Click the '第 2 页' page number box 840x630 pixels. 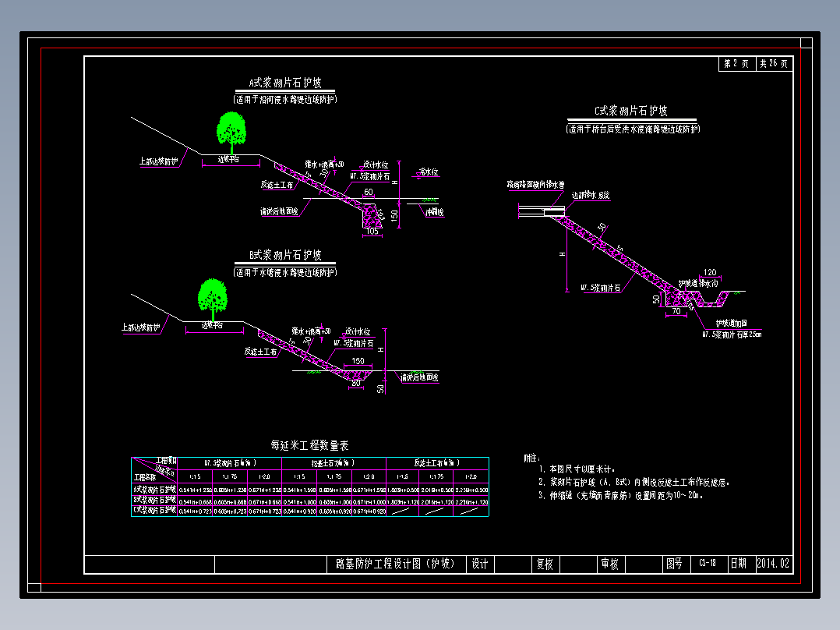coord(736,64)
